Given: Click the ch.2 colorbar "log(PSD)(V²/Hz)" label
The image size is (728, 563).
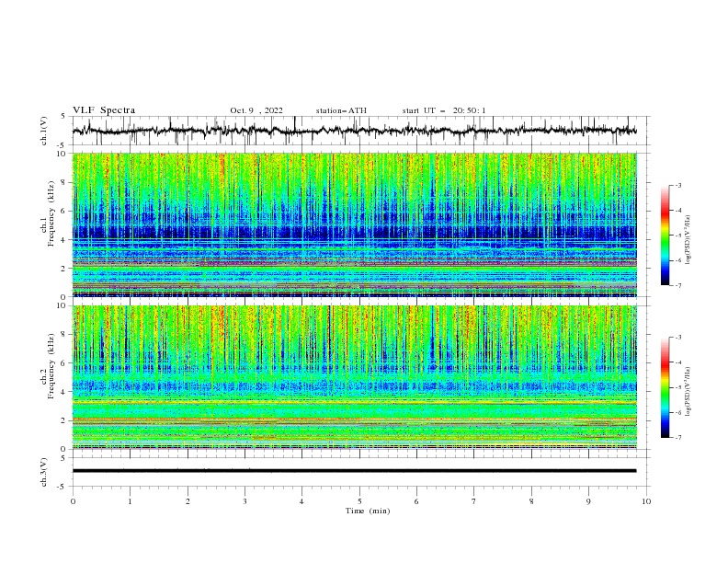Looking at the screenshot, I should point(688,392).
